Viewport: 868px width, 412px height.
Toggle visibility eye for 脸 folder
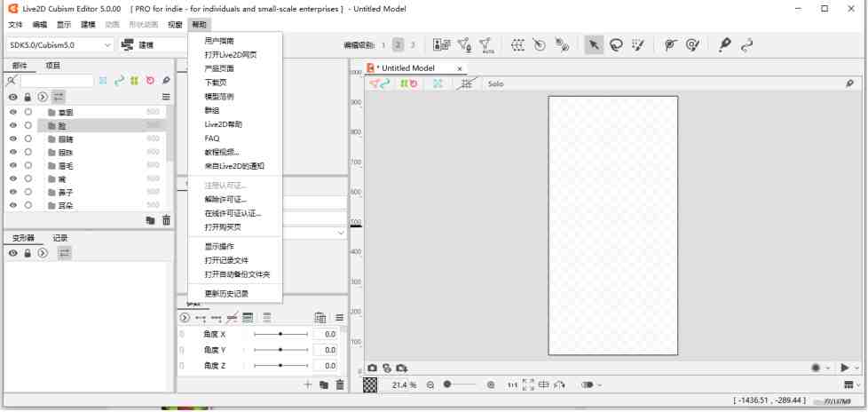coord(12,125)
